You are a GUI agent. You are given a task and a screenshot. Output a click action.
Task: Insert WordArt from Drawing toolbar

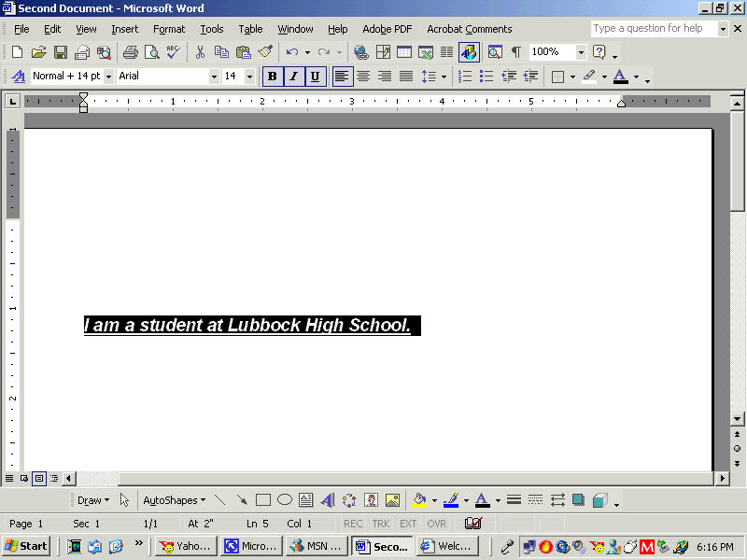(328, 500)
